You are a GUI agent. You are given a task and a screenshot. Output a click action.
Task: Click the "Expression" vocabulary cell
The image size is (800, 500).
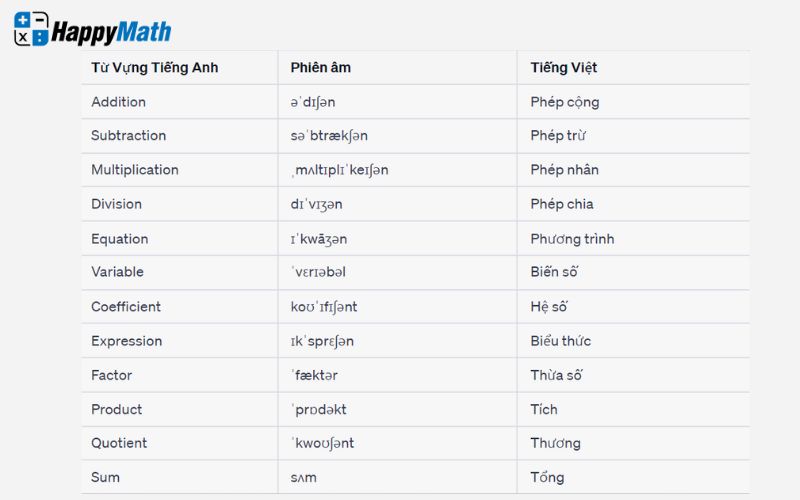126,341
